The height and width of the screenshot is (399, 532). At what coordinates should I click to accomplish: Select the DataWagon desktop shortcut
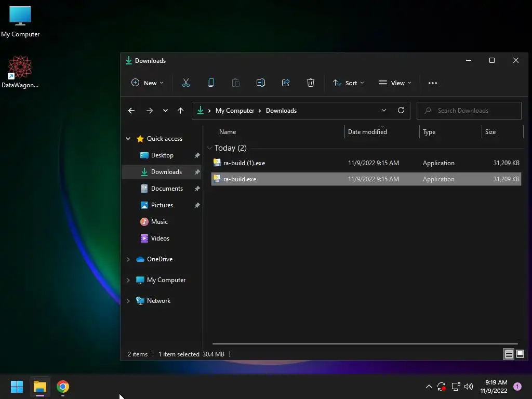pos(20,72)
